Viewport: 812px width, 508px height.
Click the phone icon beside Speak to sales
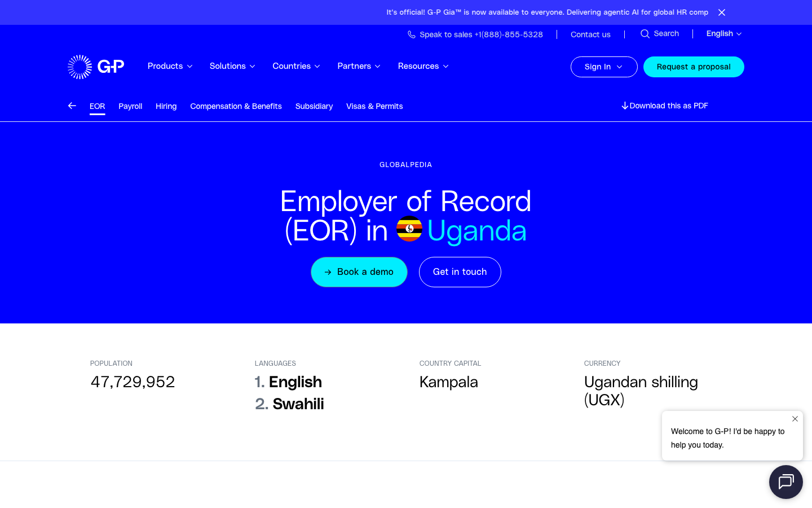[x=412, y=34]
